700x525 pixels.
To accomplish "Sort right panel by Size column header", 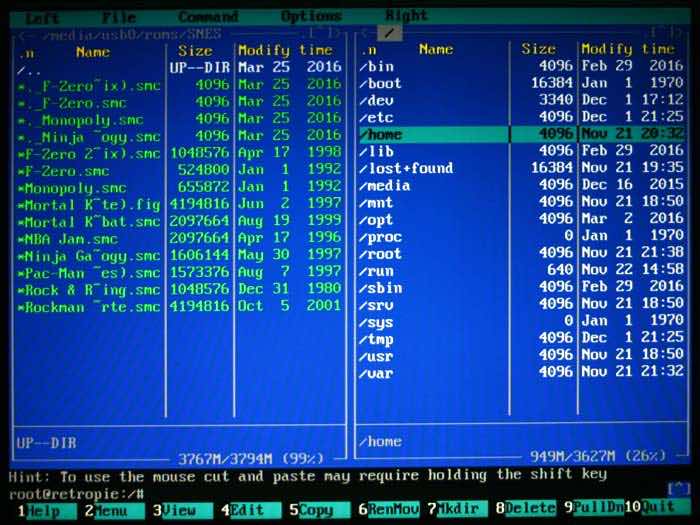I will pyautogui.click(x=539, y=48).
